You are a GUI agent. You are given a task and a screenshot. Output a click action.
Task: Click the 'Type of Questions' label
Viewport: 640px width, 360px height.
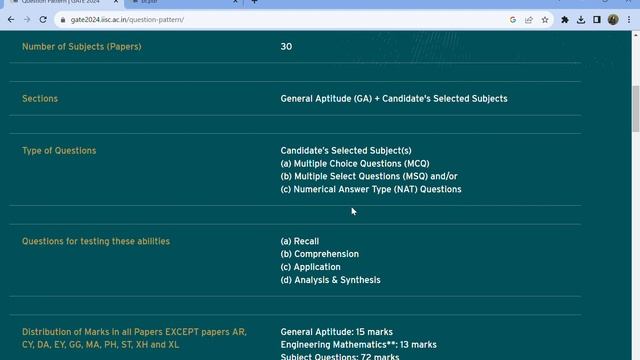click(59, 151)
